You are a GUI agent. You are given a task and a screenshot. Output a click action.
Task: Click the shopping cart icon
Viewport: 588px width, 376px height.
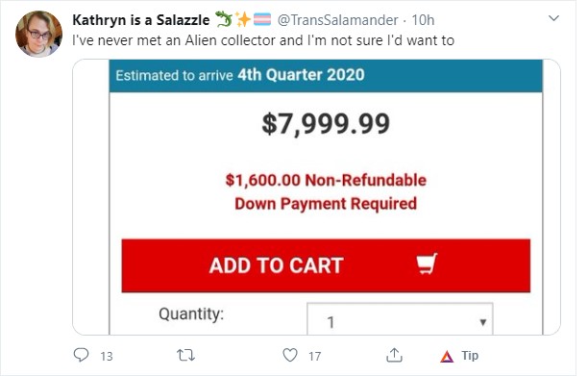tap(427, 263)
